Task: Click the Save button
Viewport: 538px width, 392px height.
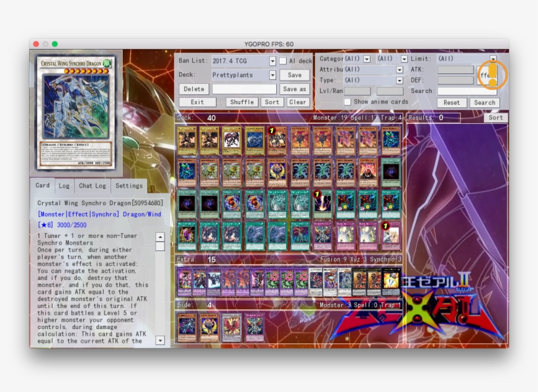Action: [295, 75]
